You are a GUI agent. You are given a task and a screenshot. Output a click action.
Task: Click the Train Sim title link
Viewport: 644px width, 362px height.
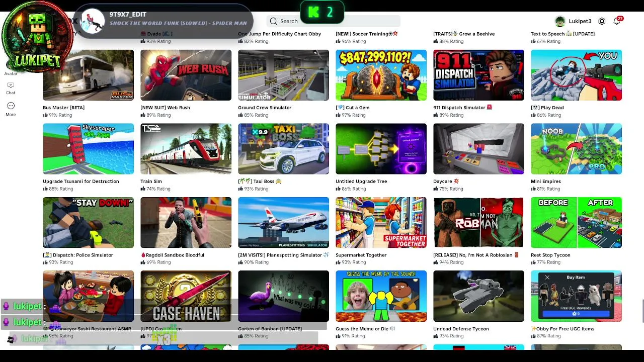pyautogui.click(x=151, y=182)
